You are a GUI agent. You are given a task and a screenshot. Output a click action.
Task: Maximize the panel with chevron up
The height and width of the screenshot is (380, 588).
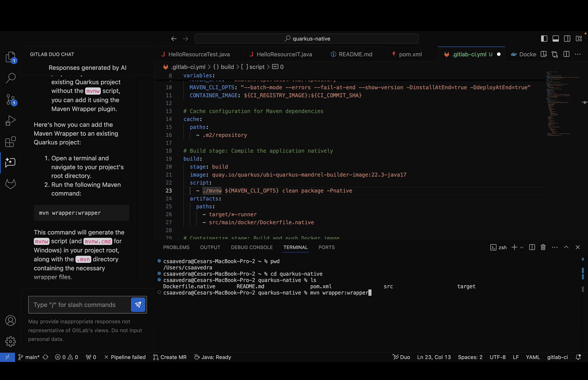[x=566, y=247]
